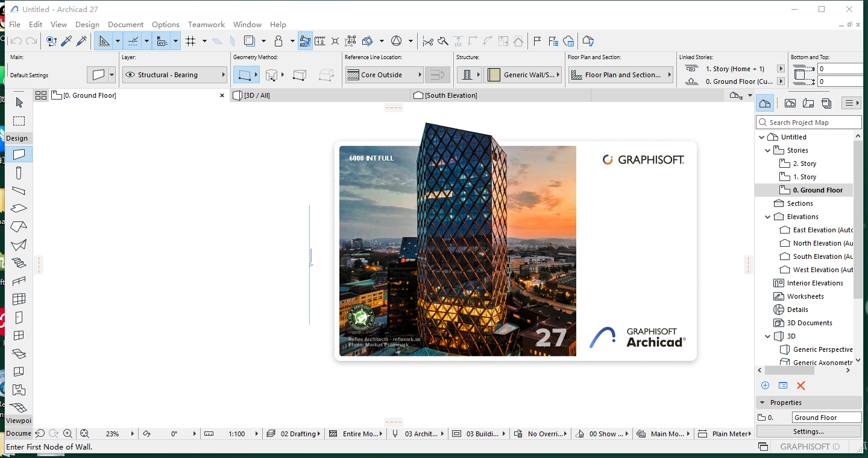
Task: Open the Teamwork menu
Action: click(x=206, y=24)
